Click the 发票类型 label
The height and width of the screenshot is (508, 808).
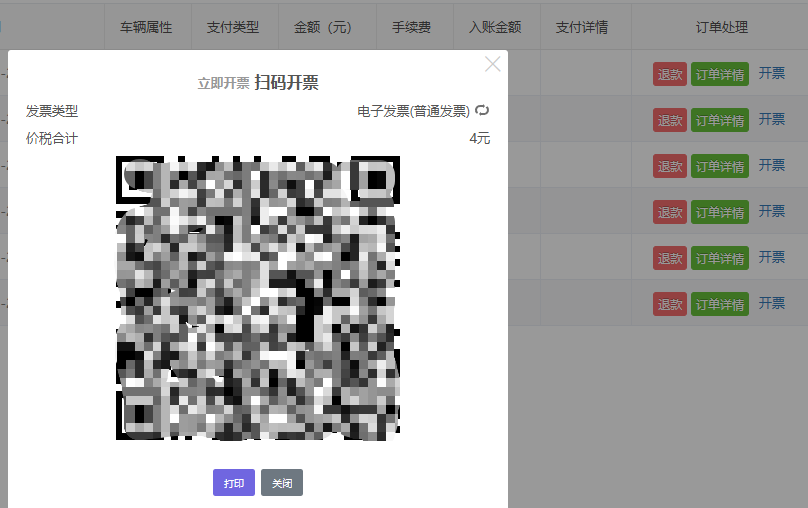52,111
